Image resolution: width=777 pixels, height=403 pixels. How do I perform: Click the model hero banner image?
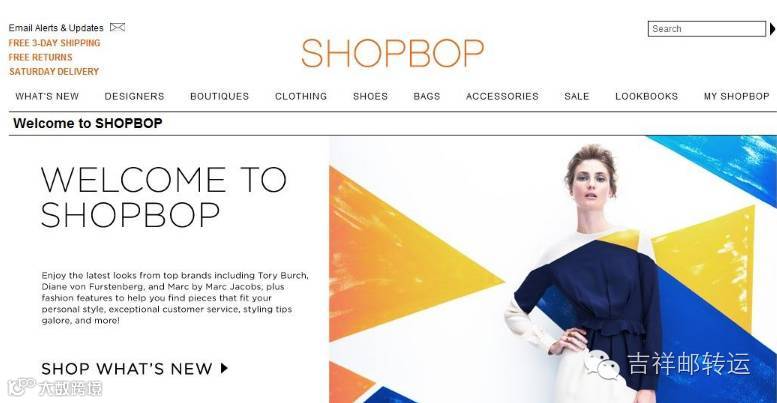point(553,269)
